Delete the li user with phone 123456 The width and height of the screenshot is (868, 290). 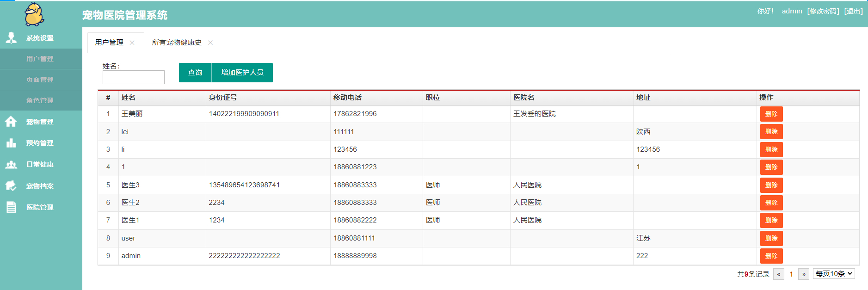tap(771, 149)
